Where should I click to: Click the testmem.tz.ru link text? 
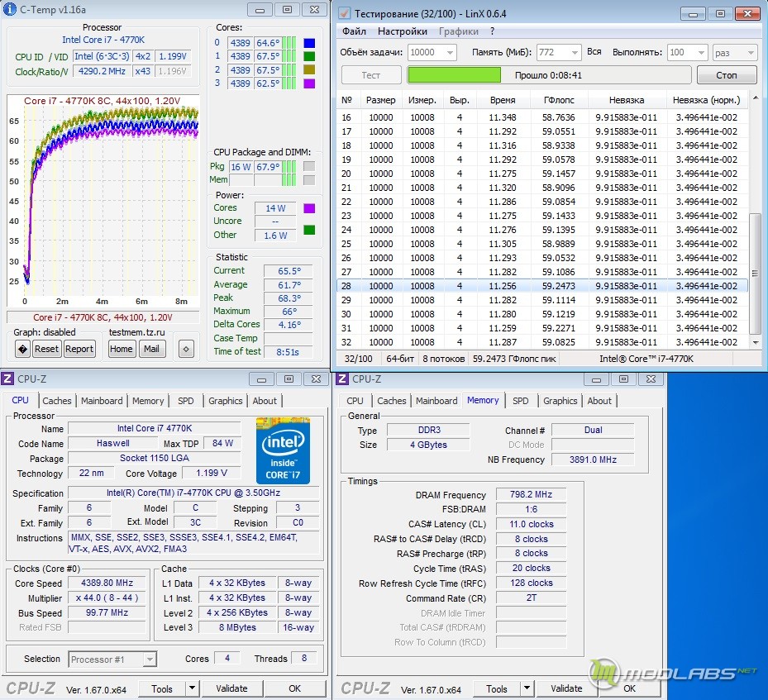(136, 332)
